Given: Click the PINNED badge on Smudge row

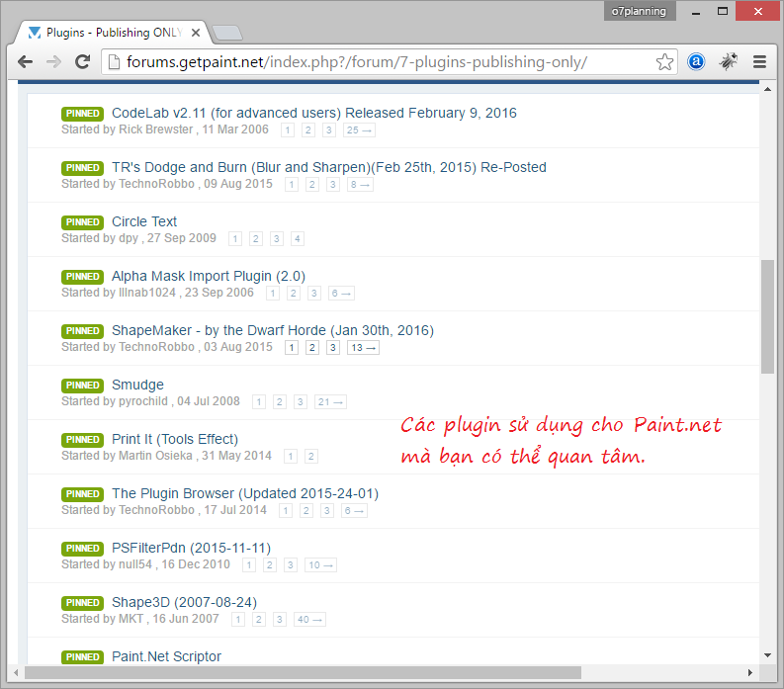Looking at the screenshot, I should (82, 386).
